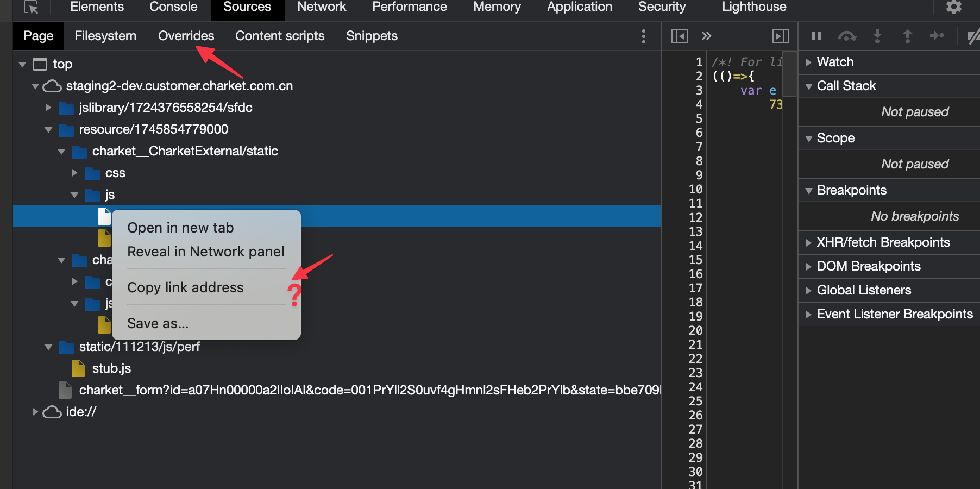The width and height of the screenshot is (980, 489).
Task: Collapse the staging2-dev domain node
Action: [35, 86]
